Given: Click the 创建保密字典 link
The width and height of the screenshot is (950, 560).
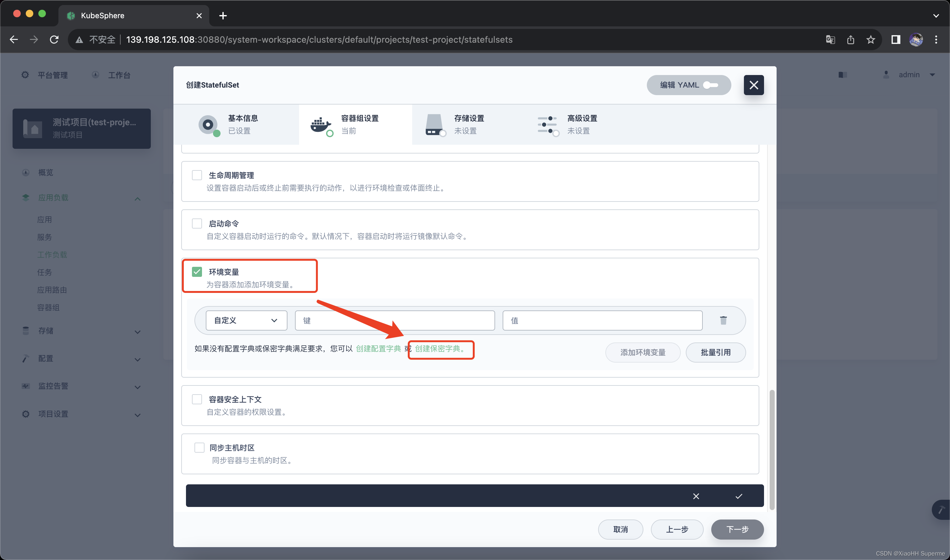Looking at the screenshot, I should 438,349.
